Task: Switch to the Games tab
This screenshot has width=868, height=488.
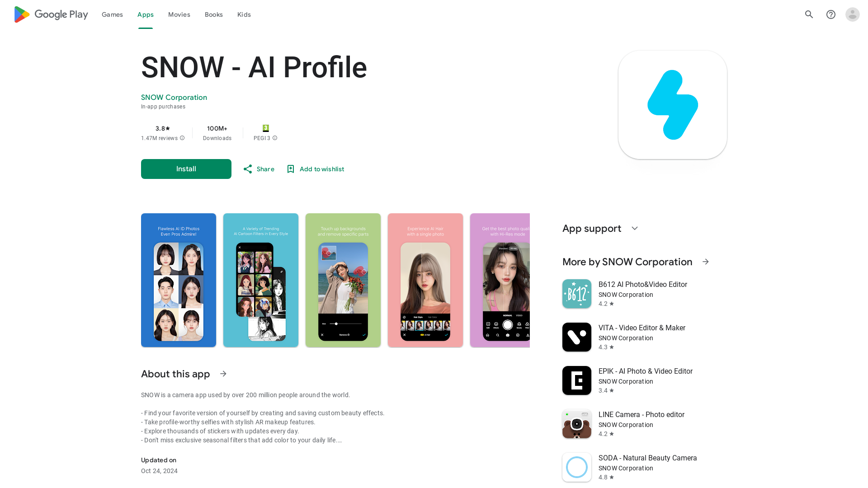Action: (112, 14)
